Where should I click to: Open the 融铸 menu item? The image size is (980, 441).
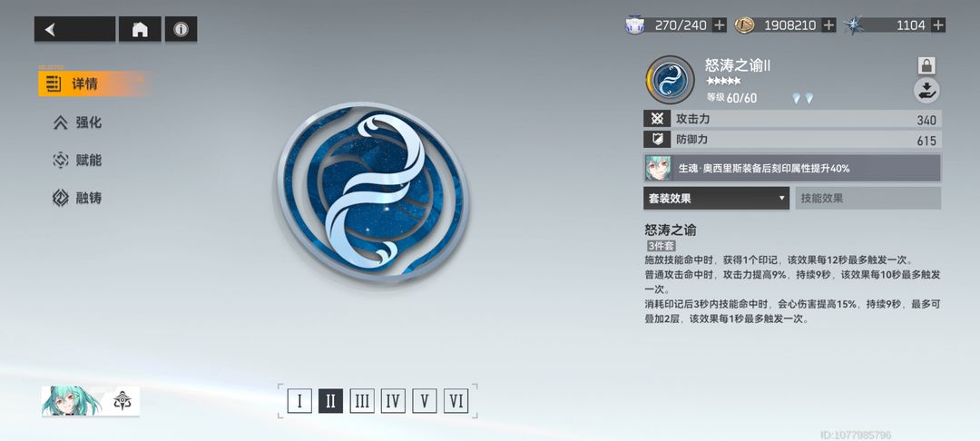77,198
